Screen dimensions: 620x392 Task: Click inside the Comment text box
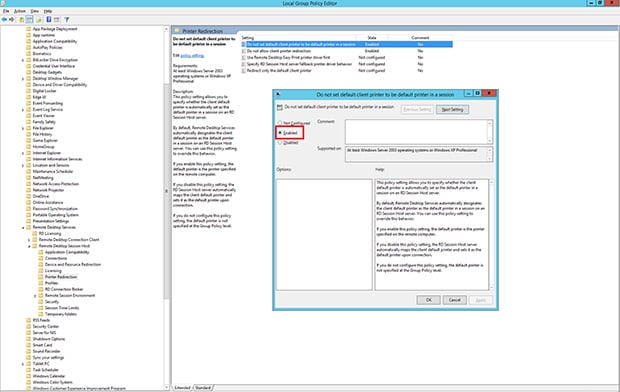point(416,132)
